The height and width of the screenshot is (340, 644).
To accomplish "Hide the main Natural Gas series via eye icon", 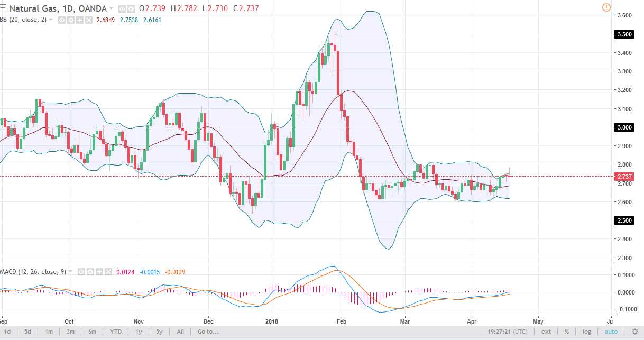I will coord(122,8).
